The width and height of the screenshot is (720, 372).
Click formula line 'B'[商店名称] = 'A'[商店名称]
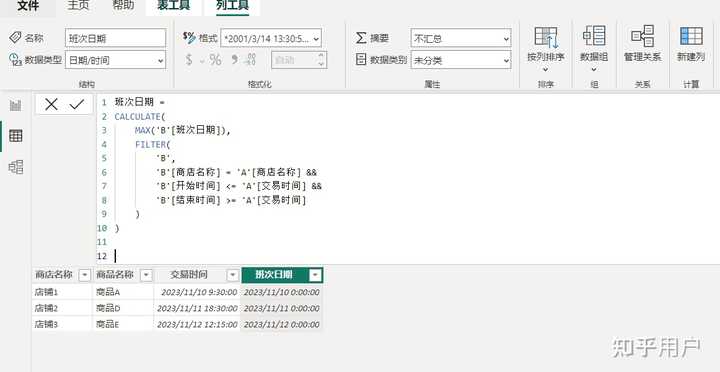point(229,172)
